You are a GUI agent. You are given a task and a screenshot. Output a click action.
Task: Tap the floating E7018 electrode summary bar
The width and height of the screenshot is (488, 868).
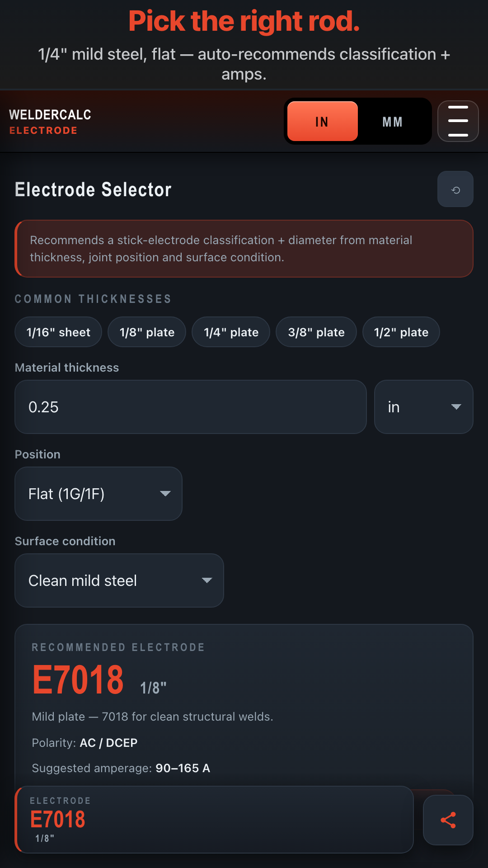(x=215, y=819)
